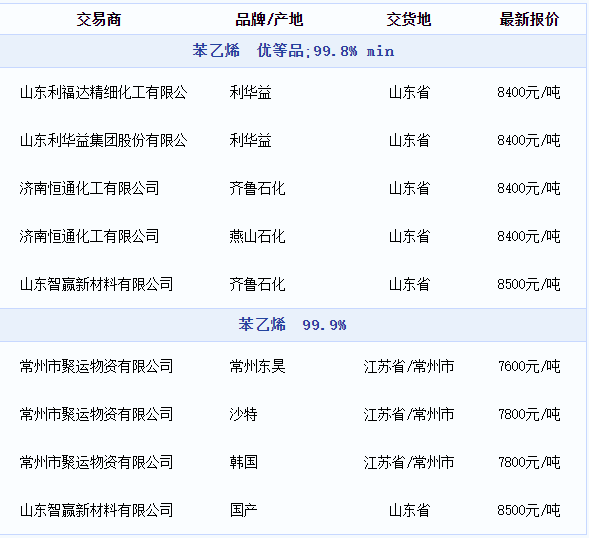Click the 交易商 column header

click(99, 20)
